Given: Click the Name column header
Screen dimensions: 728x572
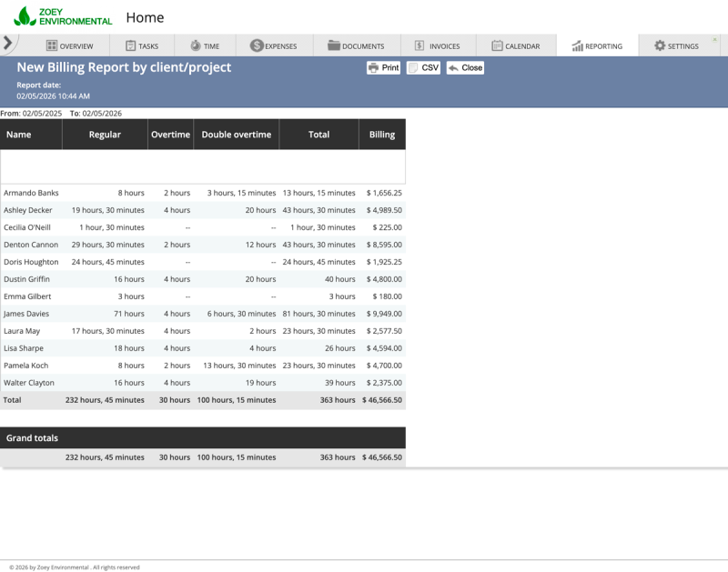Looking at the screenshot, I should pos(17,134).
